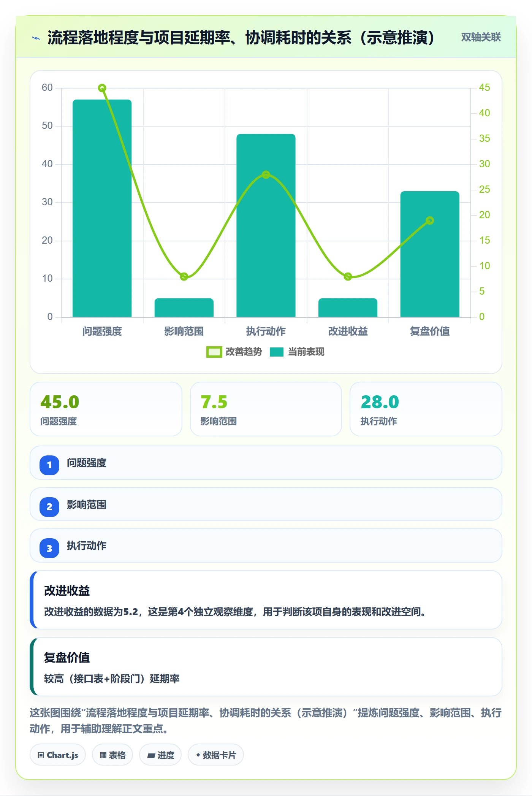This screenshot has width=532, height=796.
Task: Click the 执行动作 bar in the chart
Action: click(266, 225)
